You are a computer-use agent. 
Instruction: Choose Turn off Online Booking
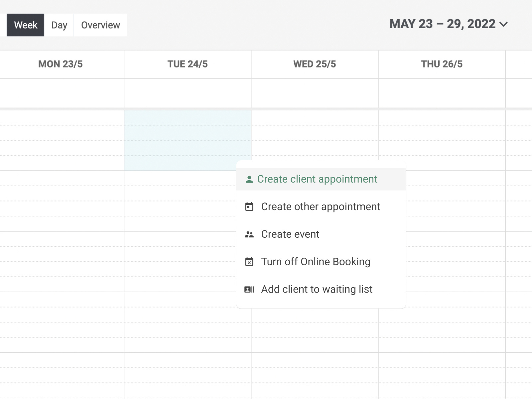(316, 262)
